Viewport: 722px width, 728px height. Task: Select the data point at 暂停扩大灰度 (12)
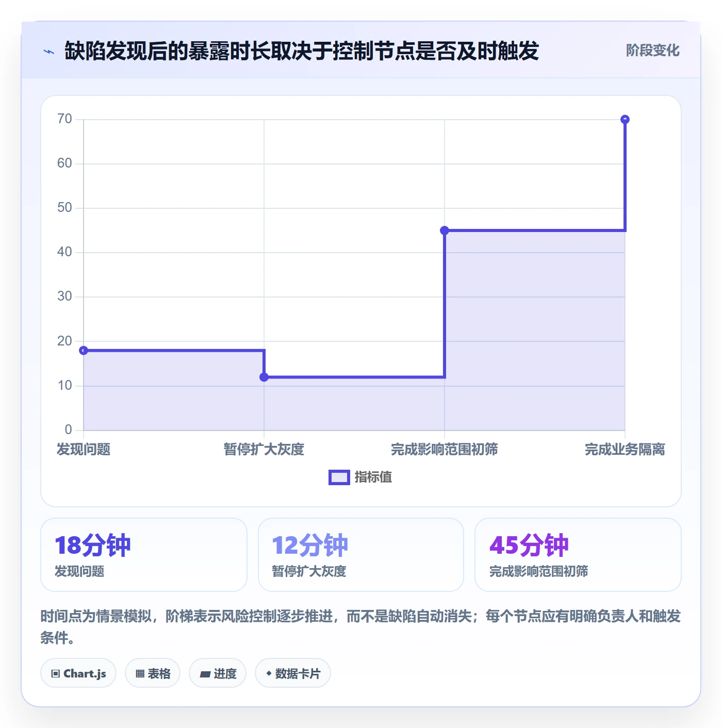click(x=264, y=377)
